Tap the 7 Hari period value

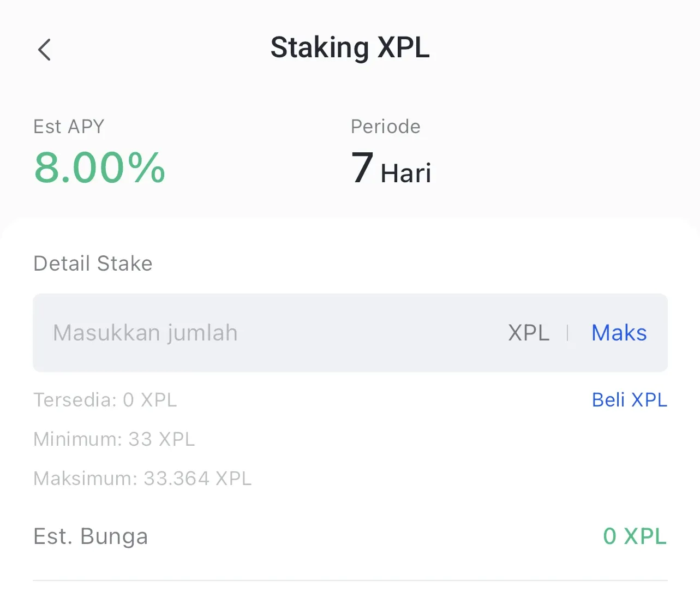tap(390, 169)
